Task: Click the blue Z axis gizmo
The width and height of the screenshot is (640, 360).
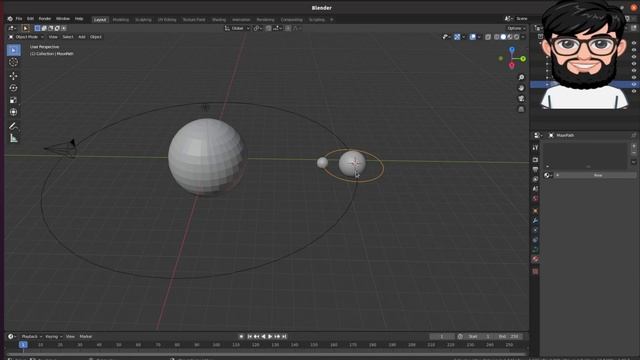Action: pos(512,49)
